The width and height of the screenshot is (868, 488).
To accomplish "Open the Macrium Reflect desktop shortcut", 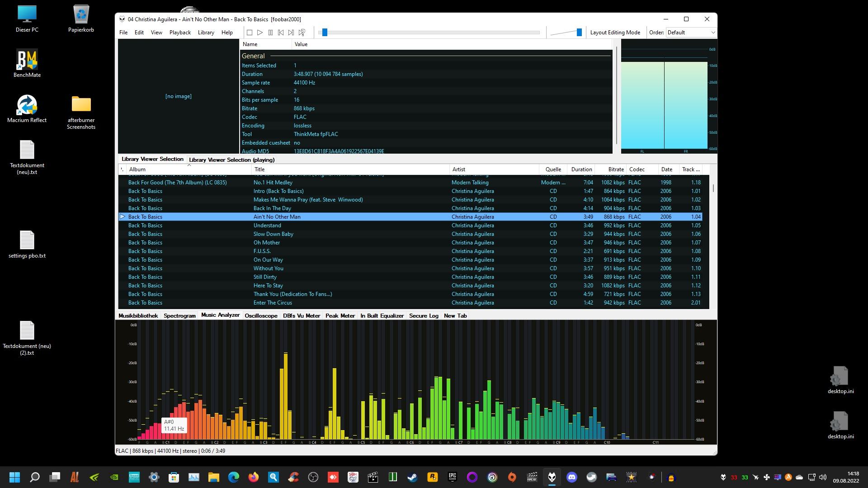I will 27,109.
